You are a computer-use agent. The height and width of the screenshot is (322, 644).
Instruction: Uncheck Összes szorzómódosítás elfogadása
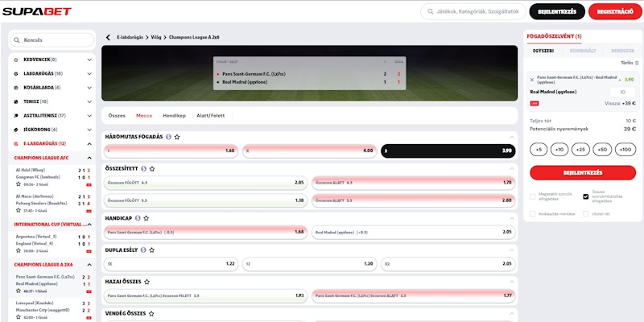[586, 196]
